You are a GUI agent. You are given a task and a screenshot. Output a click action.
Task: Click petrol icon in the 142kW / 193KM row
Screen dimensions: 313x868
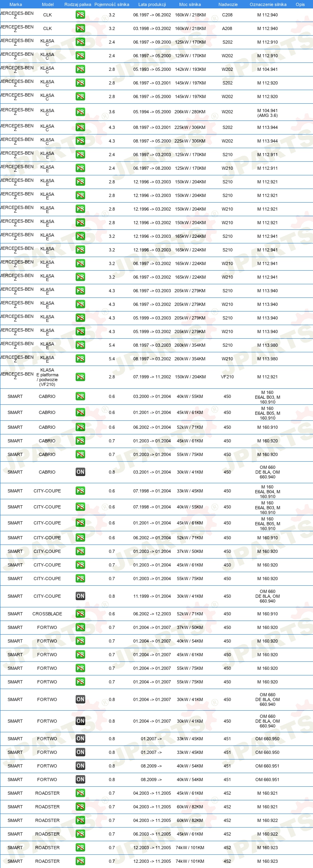pos(80,69)
